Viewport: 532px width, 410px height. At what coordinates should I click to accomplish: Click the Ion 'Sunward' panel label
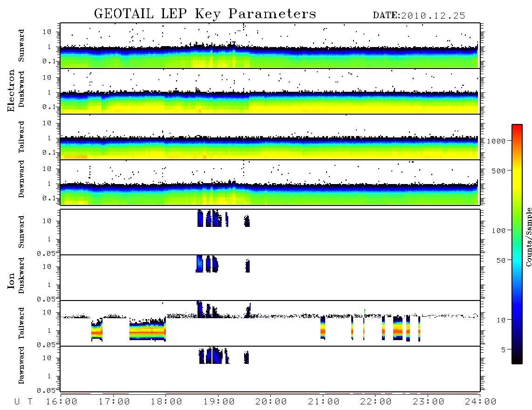click(x=21, y=232)
